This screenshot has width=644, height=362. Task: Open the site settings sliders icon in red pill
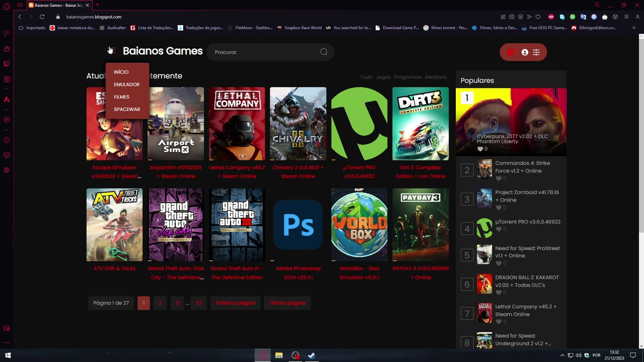click(x=536, y=52)
